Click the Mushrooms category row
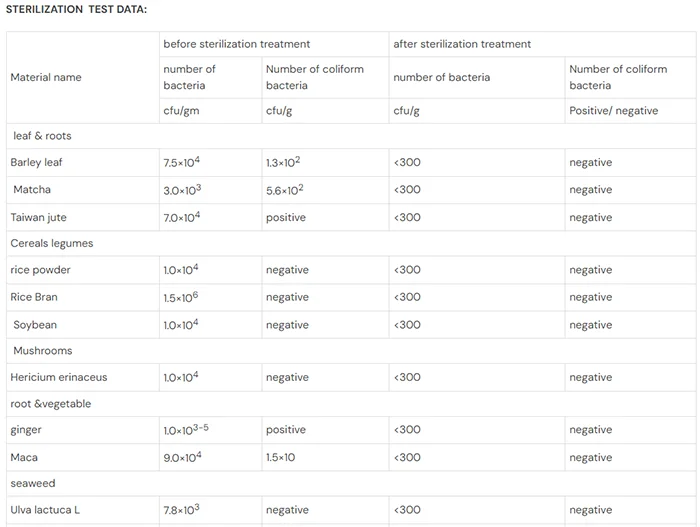 [351, 351]
